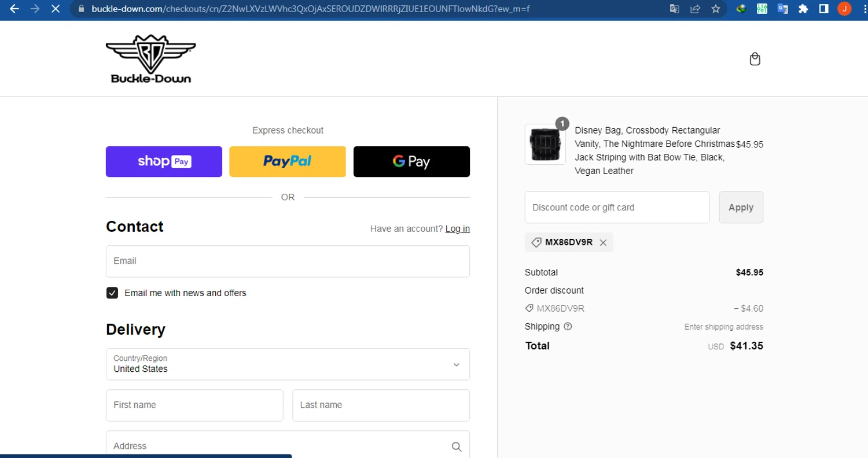Go back to the previous browser page

click(14, 9)
